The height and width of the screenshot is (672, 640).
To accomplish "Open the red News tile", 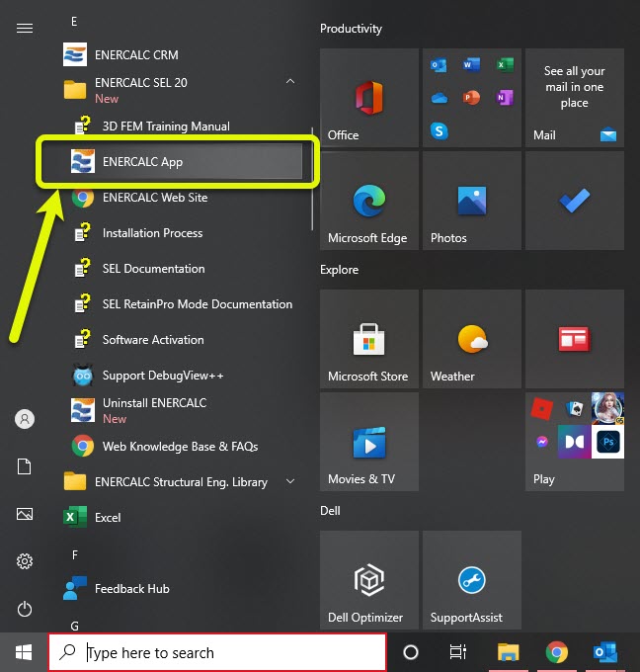I will click(x=575, y=339).
